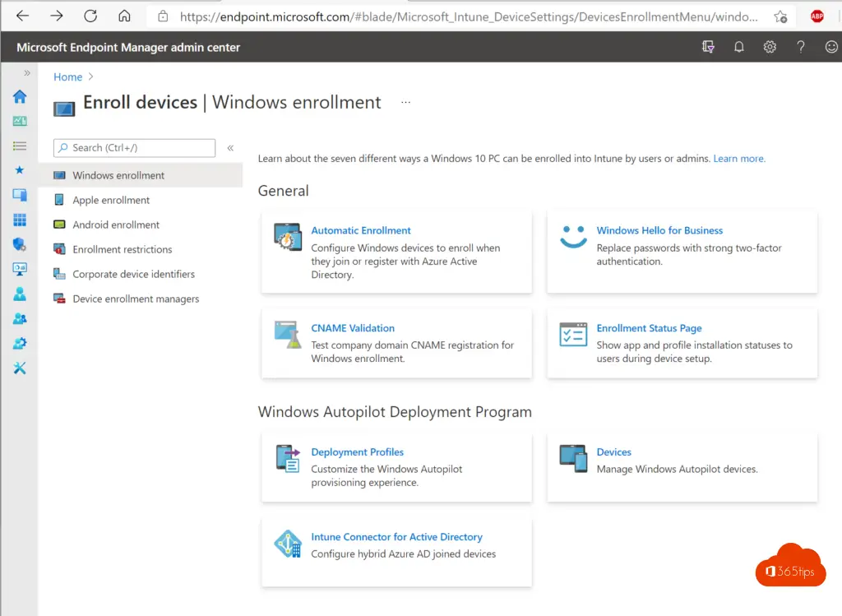842x616 pixels.
Task: Open the notifications bell icon
Action: pyautogui.click(x=738, y=47)
